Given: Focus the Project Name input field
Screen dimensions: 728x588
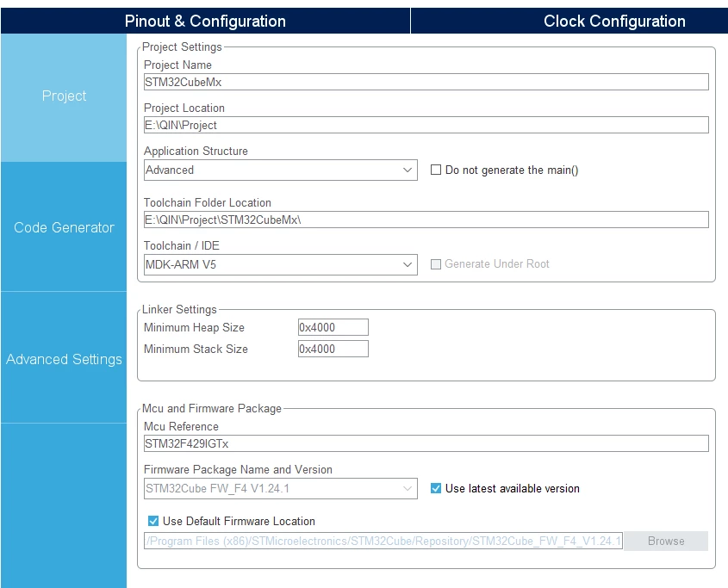Looking at the screenshot, I should (x=426, y=82).
